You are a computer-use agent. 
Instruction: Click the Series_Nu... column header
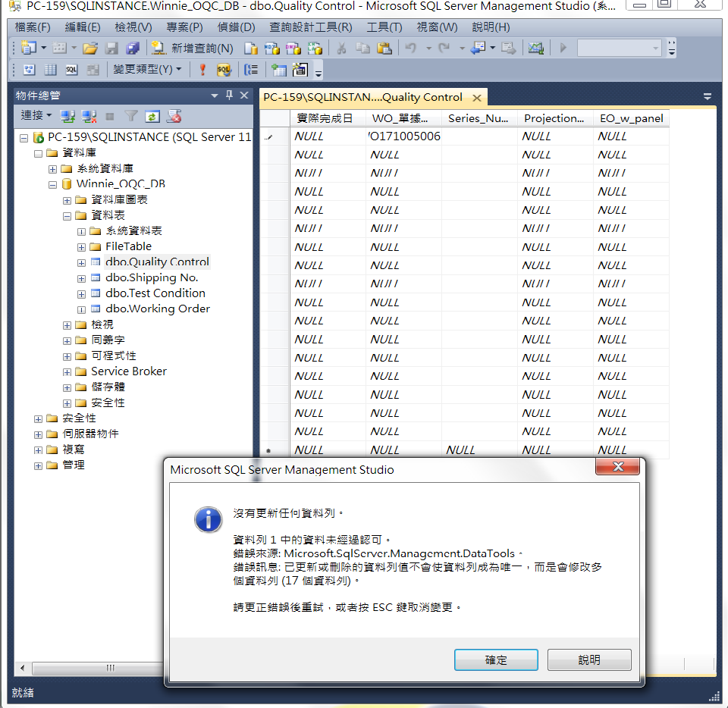pyautogui.click(x=479, y=118)
